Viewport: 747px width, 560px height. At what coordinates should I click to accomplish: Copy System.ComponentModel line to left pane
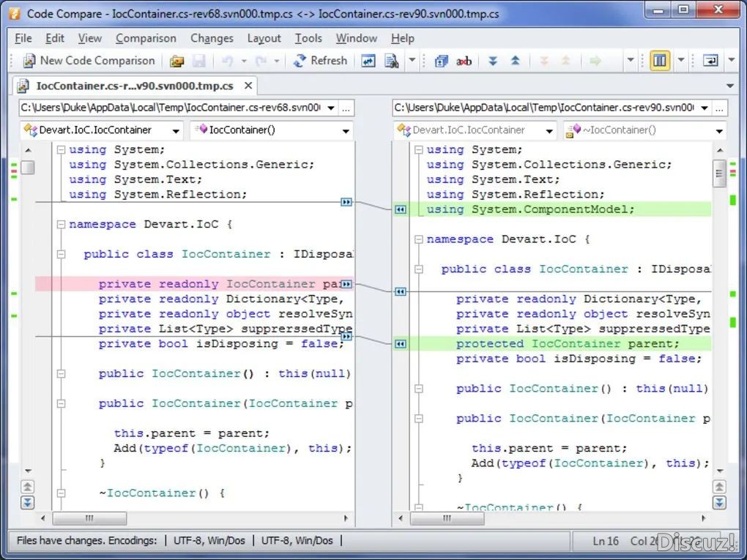point(401,209)
